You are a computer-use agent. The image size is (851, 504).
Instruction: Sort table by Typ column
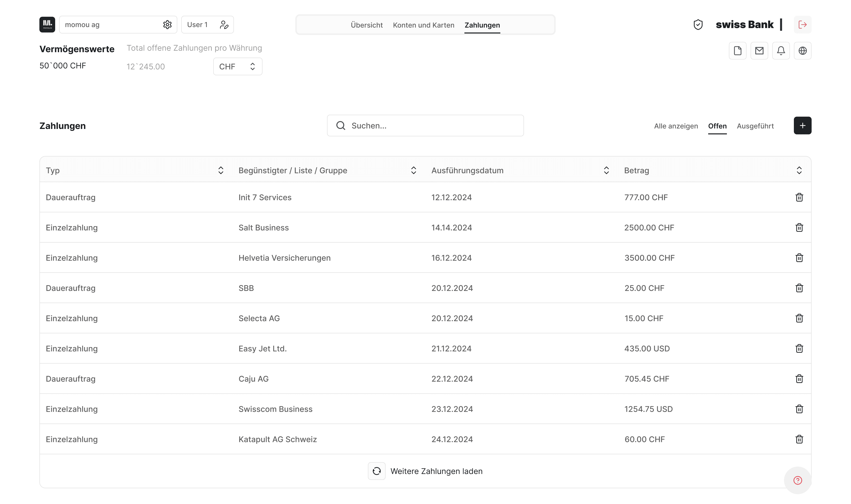220,171
